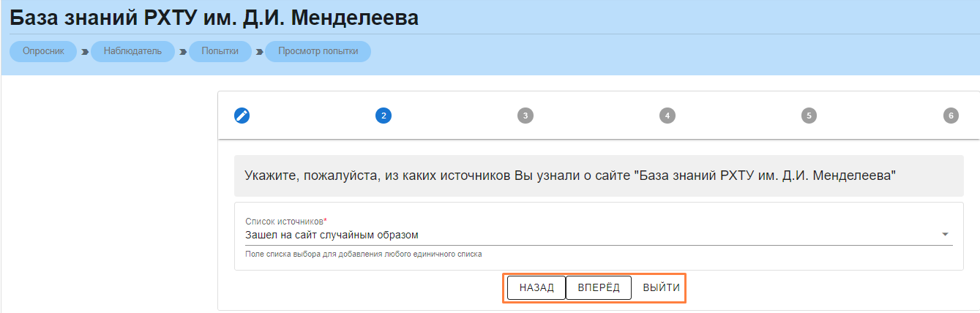Click the step 6 circle
Image resolution: width=980 pixels, height=313 pixels.
(x=950, y=116)
